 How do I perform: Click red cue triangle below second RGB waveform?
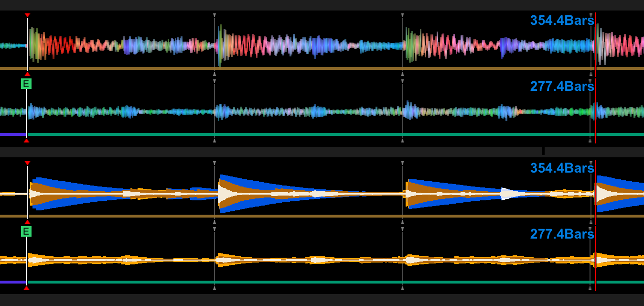[x=26, y=141]
